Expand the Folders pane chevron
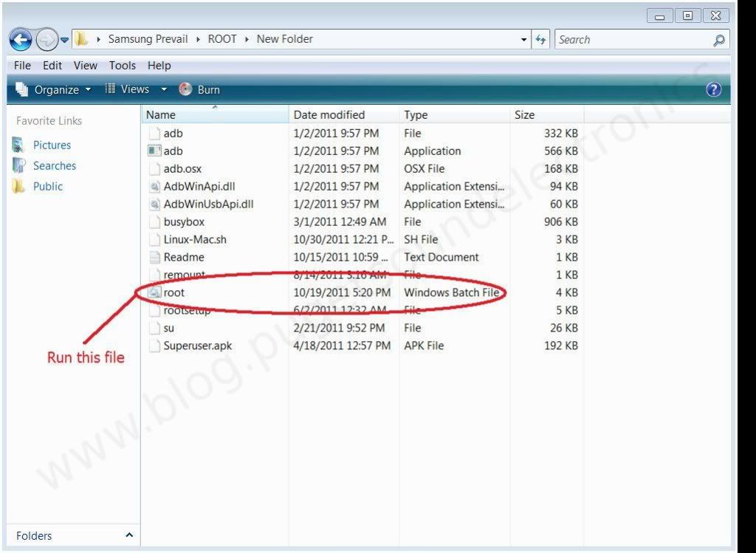This screenshot has width=756, height=553. (129, 535)
